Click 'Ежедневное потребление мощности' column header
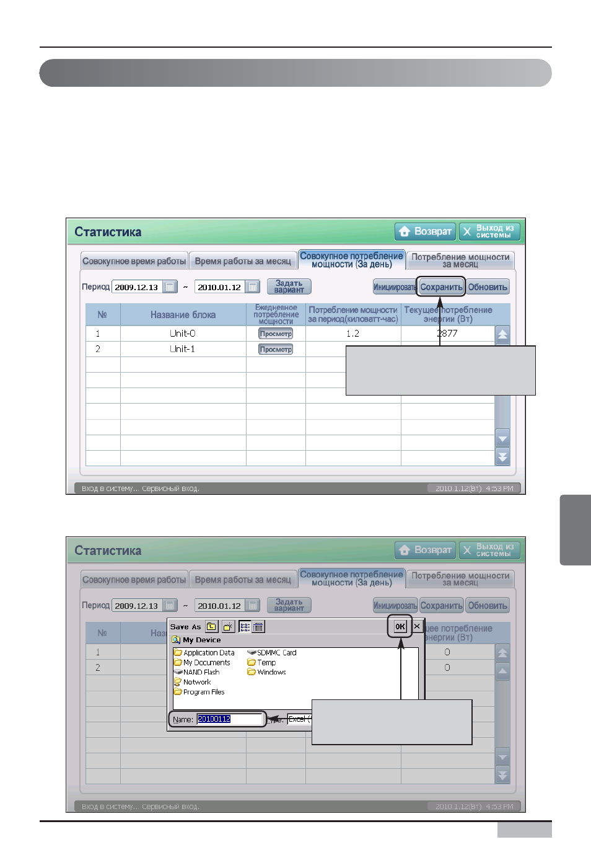The width and height of the screenshot is (591, 868). (x=276, y=315)
